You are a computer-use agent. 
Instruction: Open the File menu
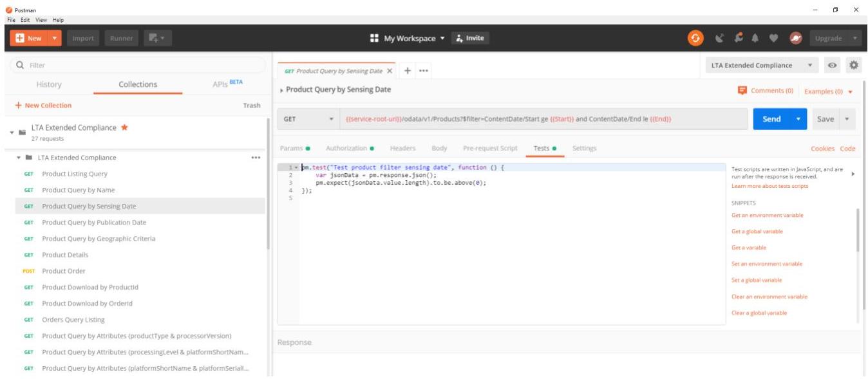[11, 20]
